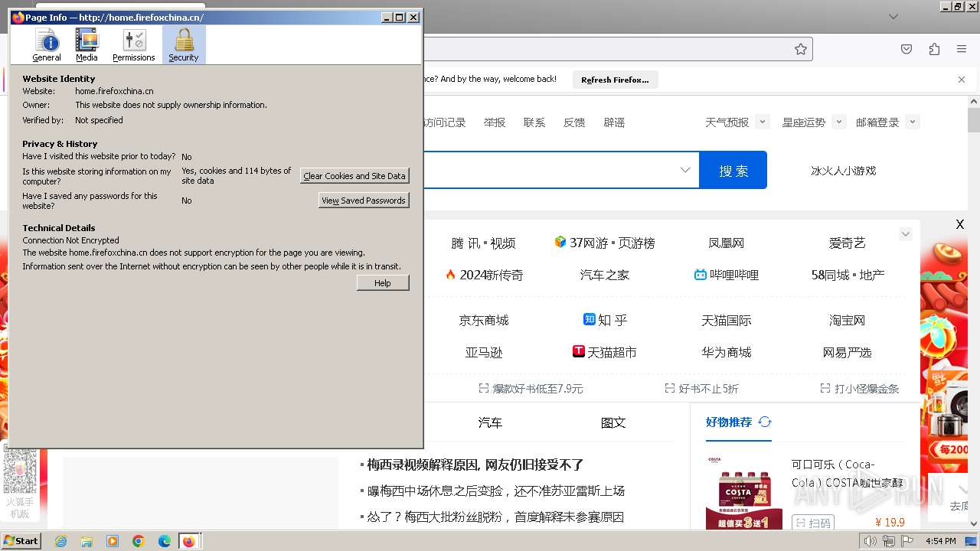Expand 邮箱登录 dropdown arrow
Viewport: 980px width, 551px height.
coord(912,122)
